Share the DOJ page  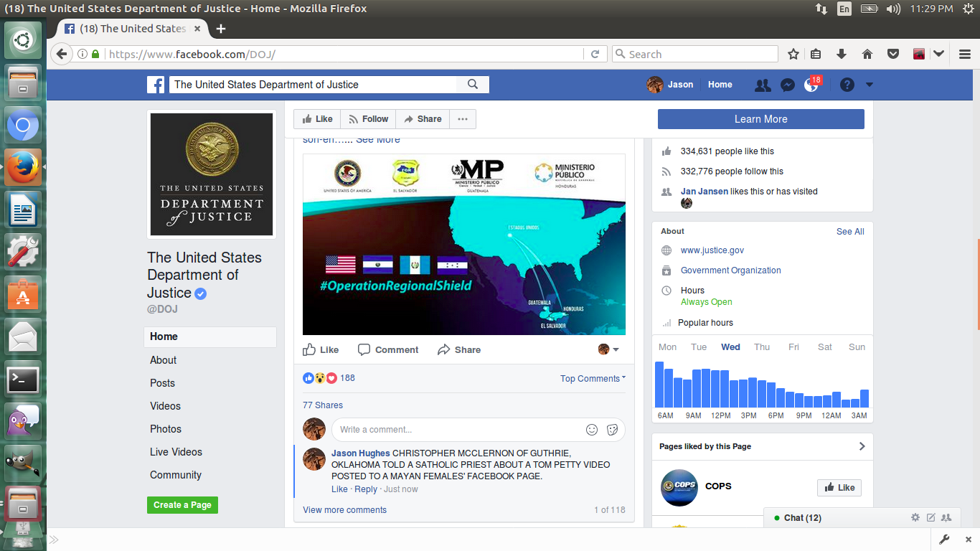pyautogui.click(x=423, y=119)
